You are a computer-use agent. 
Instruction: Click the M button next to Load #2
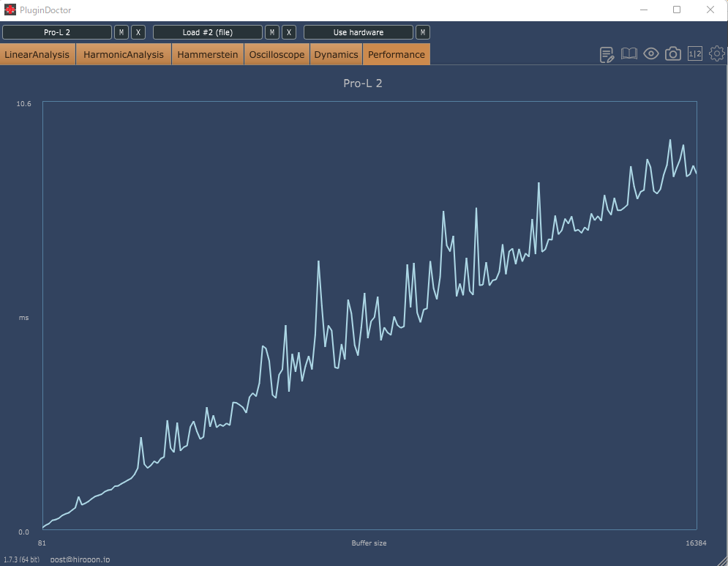271,32
